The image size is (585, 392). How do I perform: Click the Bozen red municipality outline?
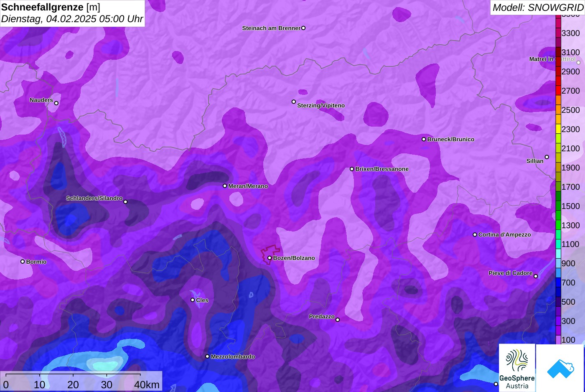pyautogui.click(x=270, y=255)
